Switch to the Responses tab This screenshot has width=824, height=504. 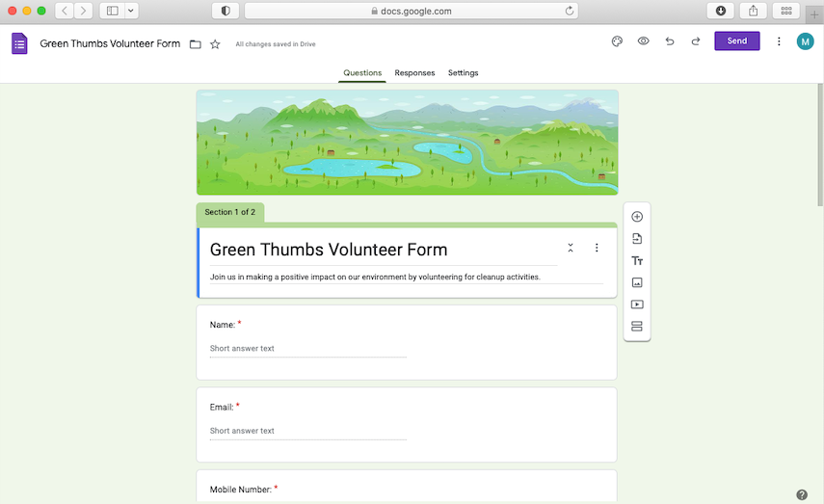(414, 73)
